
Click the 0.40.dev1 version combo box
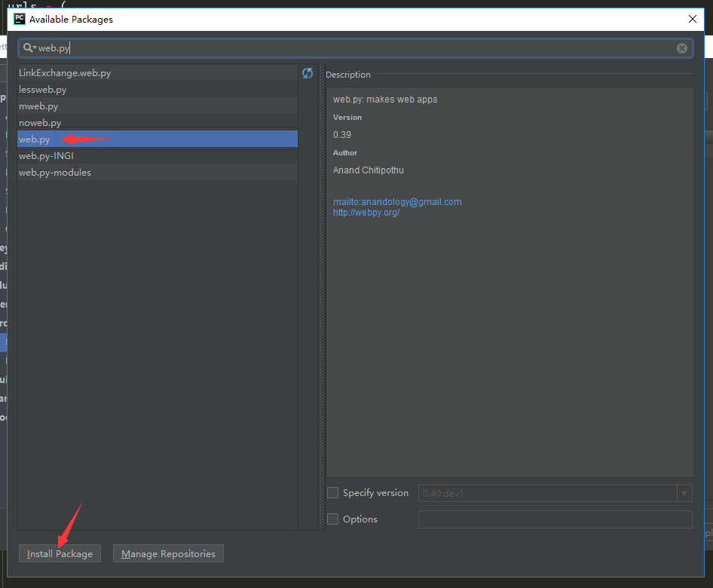tap(548, 494)
